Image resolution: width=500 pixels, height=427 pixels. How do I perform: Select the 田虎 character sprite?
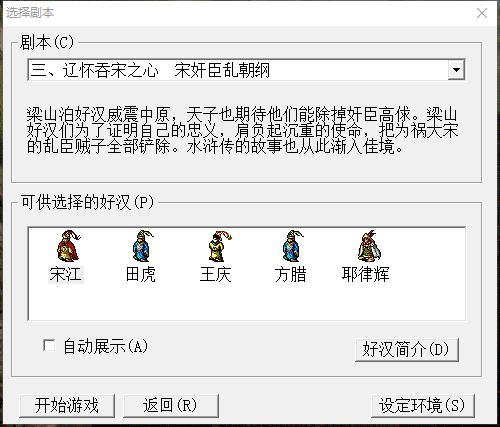142,246
